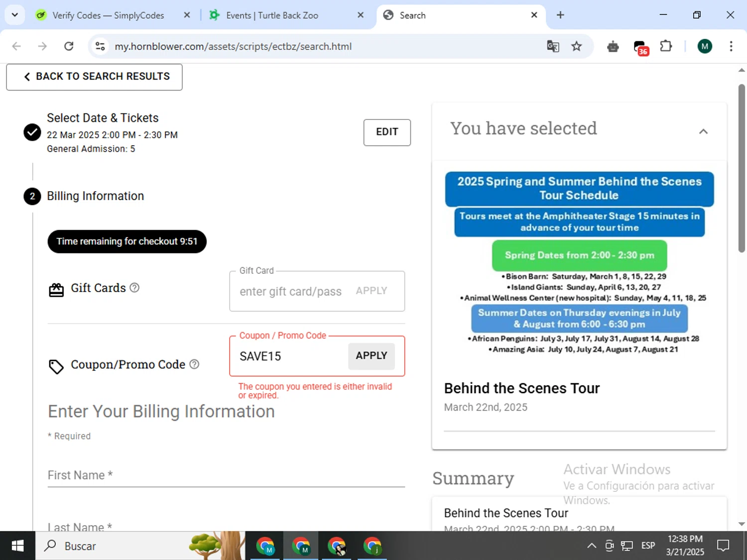Click the Gift Cards help icon
Image resolution: width=747 pixels, height=560 pixels.
(134, 288)
